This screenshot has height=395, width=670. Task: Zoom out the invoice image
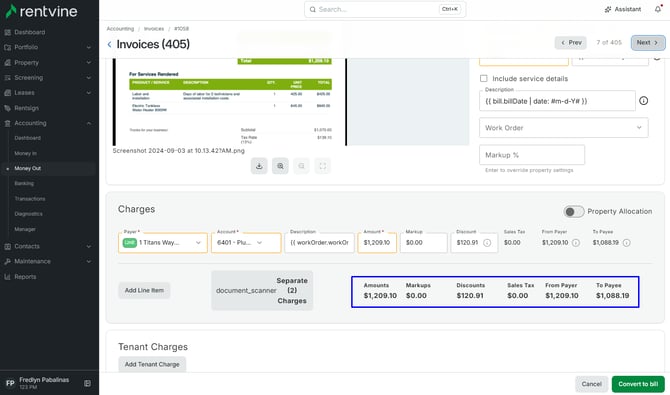pos(302,166)
